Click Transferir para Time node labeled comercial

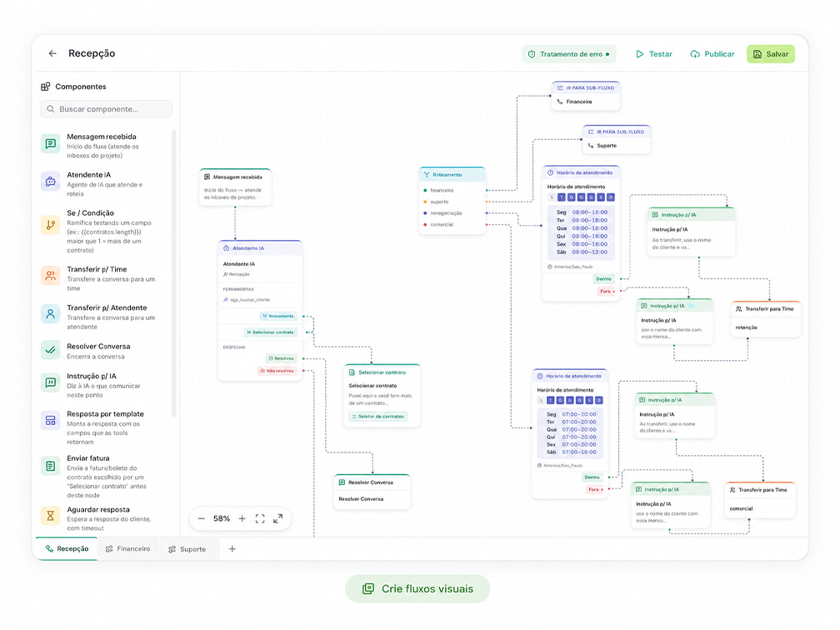click(760, 500)
